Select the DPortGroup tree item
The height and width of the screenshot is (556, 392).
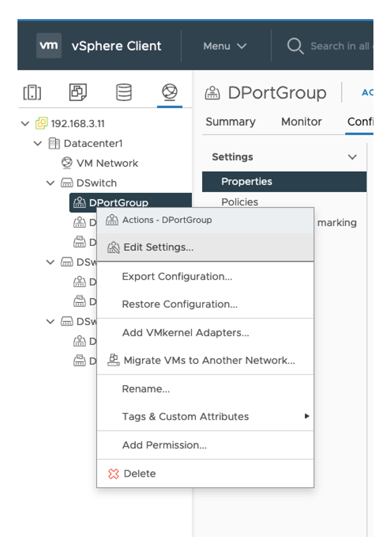tap(130, 203)
